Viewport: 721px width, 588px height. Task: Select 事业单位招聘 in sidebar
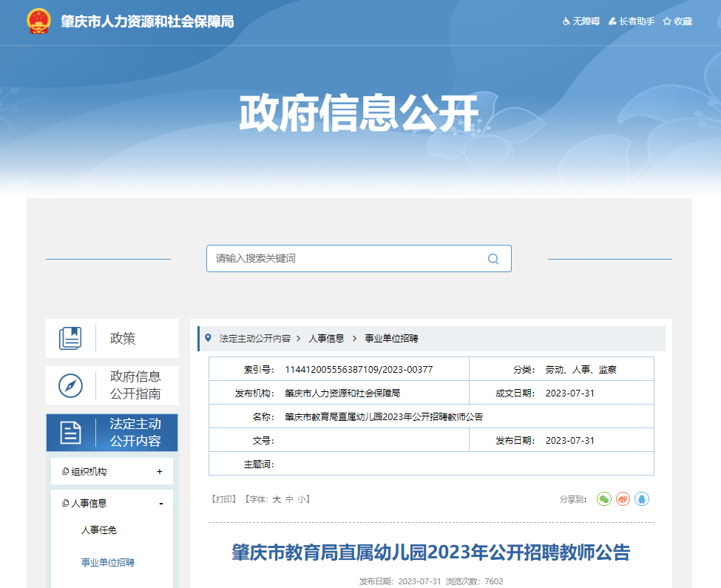(108, 563)
